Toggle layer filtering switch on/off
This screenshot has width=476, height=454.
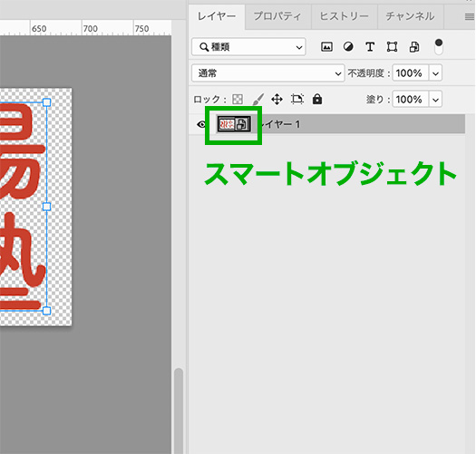click(x=439, y=47)
